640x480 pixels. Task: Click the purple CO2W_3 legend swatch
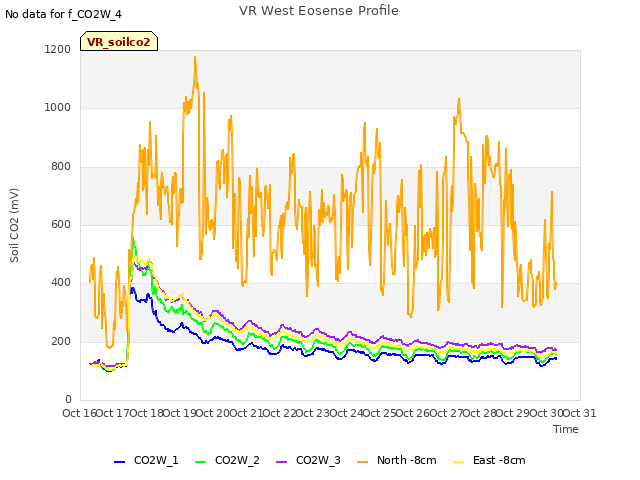coord(282,462)
